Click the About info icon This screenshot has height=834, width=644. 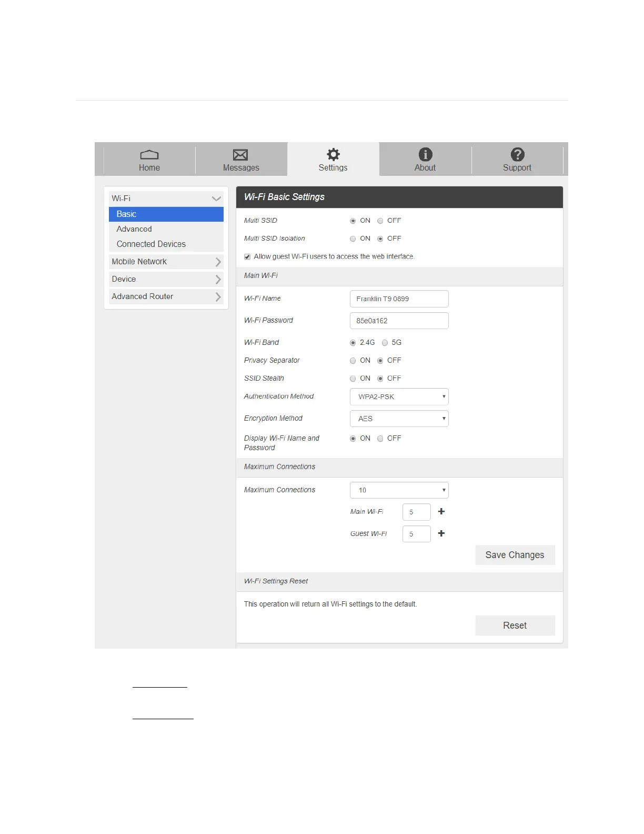[425, 154]
